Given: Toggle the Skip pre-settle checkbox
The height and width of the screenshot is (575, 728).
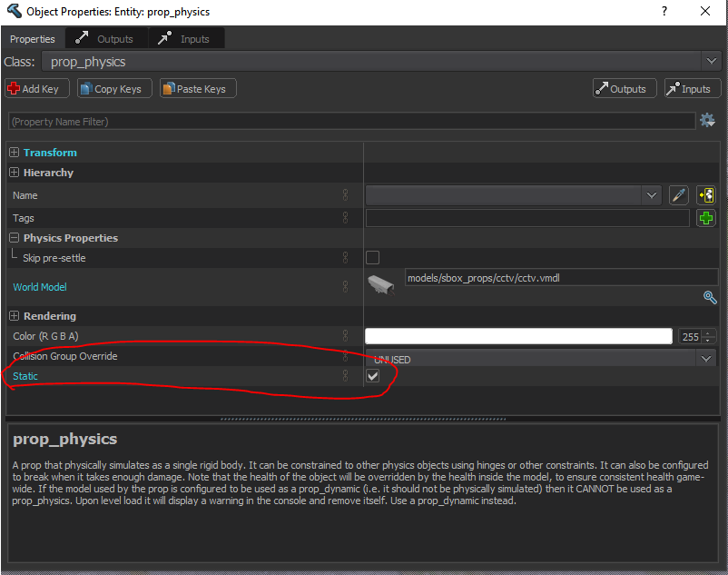Looking at the screenshot, I should tap(372, 257).
